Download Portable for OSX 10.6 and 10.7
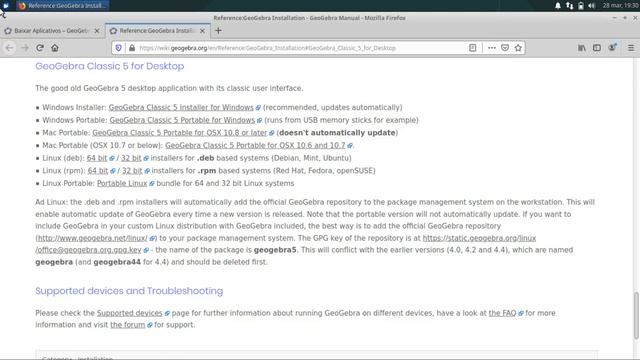The height and width of the screenshot is (360, 640). (255, 145)
